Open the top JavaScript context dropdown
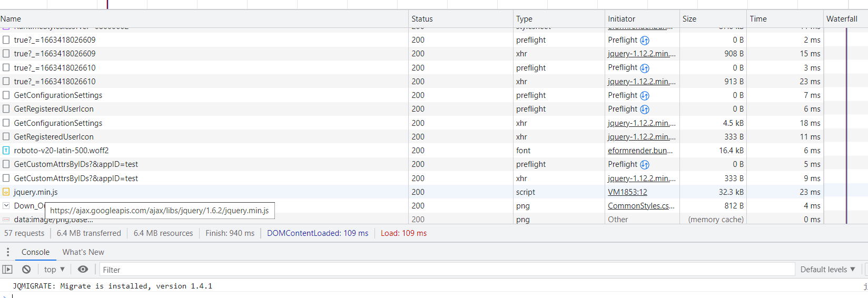Screen dimensions: 868x298 pyautogui.click(x=54, y=270)
